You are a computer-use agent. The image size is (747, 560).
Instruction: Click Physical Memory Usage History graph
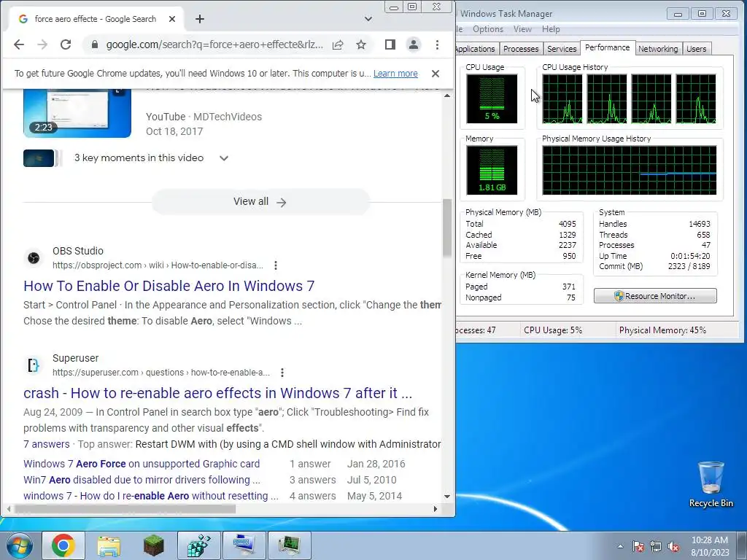(630, 170)
